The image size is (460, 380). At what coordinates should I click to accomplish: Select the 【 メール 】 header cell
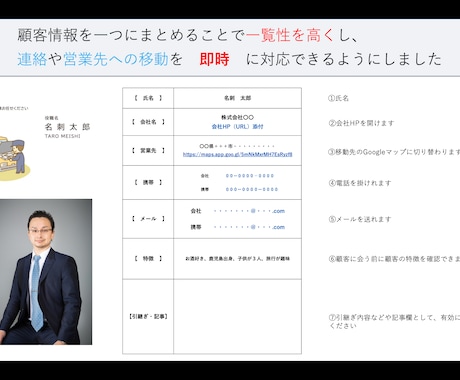[148, 219]
